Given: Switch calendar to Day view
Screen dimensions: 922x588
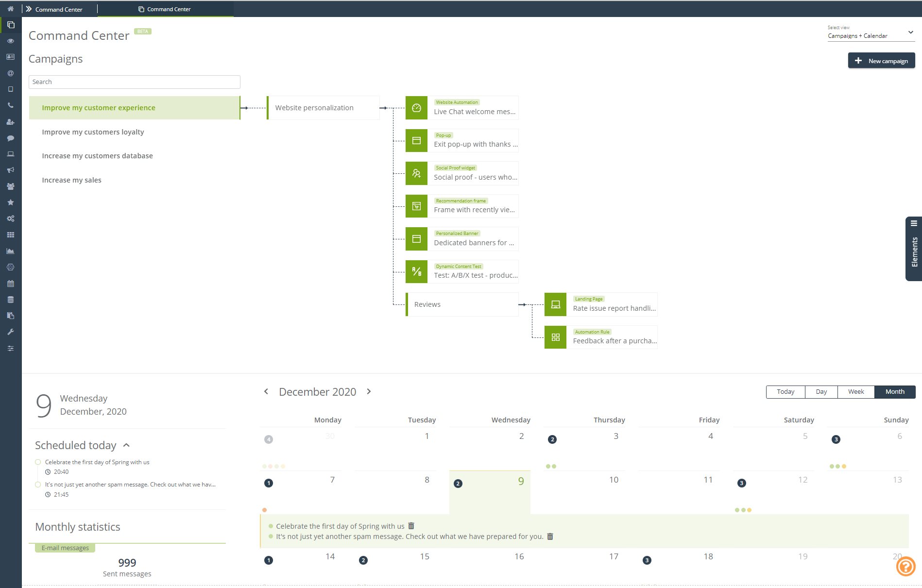Looking at the screenshot, I should [x=821, y=392].
